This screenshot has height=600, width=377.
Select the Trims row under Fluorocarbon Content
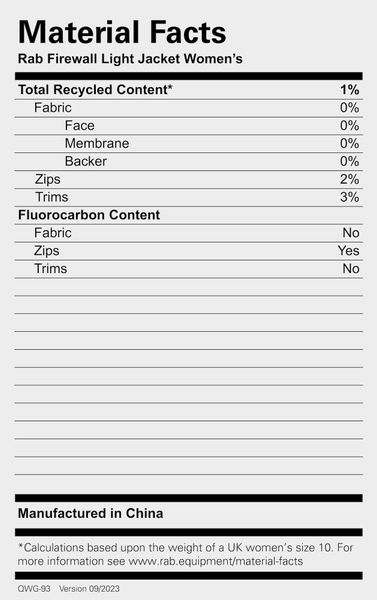pos(189,269)
